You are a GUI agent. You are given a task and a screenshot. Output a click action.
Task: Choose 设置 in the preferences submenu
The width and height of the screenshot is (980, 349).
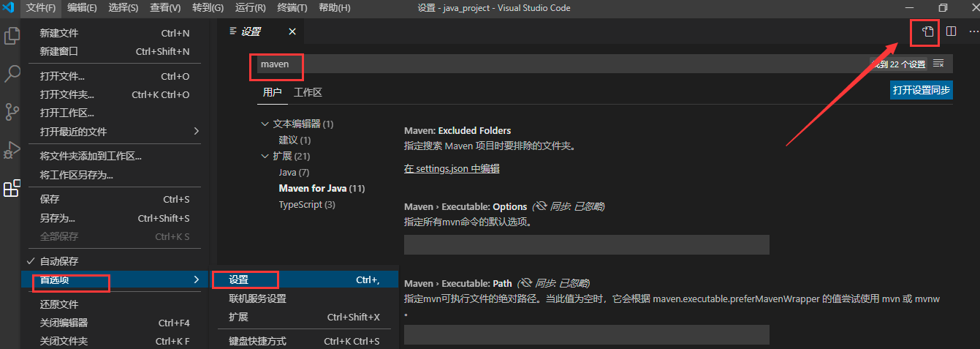[305, 279]
